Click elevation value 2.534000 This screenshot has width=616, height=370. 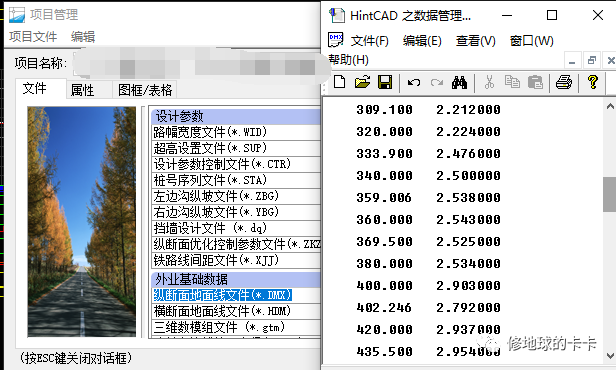pos(468,264)
